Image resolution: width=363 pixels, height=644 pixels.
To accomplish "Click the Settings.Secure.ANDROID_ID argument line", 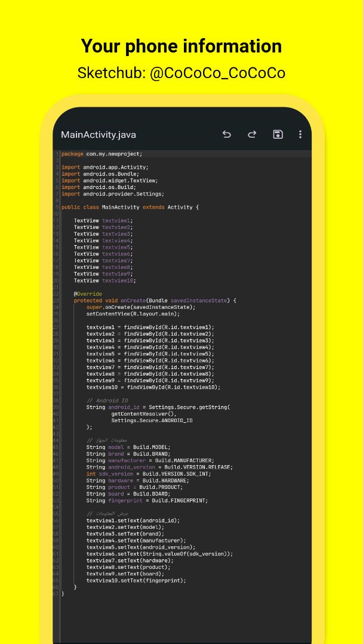I will pos(152,420).
